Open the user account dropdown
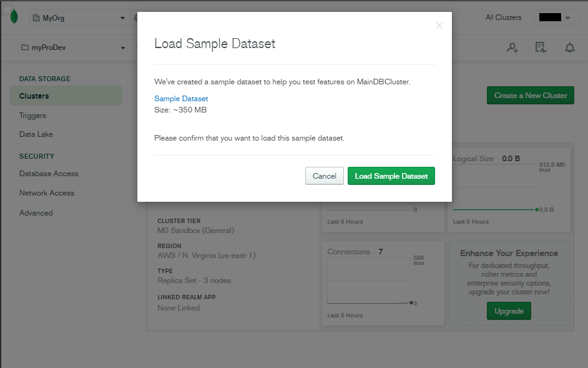The height and width of the screenshot is (368, 588). tap(556, 17)
